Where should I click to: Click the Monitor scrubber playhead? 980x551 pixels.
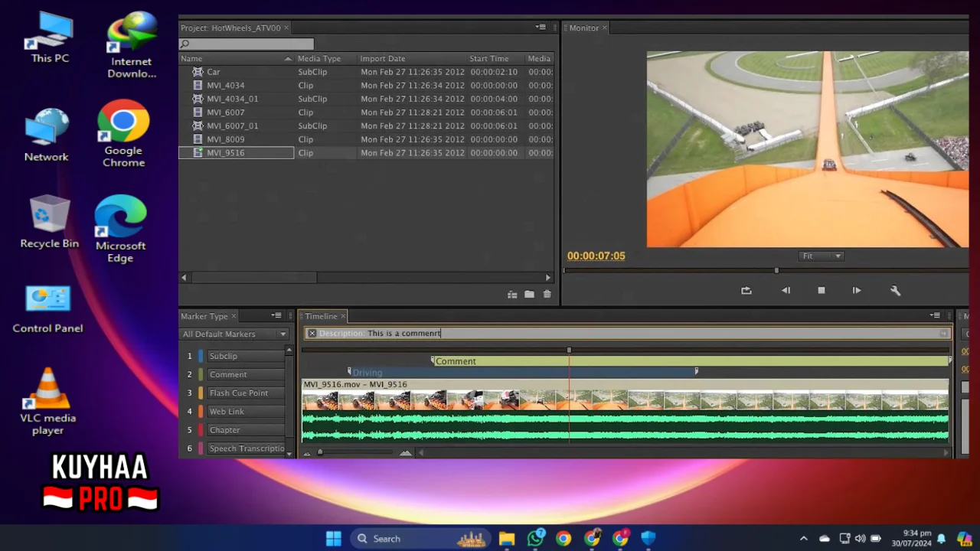[776, 270]
